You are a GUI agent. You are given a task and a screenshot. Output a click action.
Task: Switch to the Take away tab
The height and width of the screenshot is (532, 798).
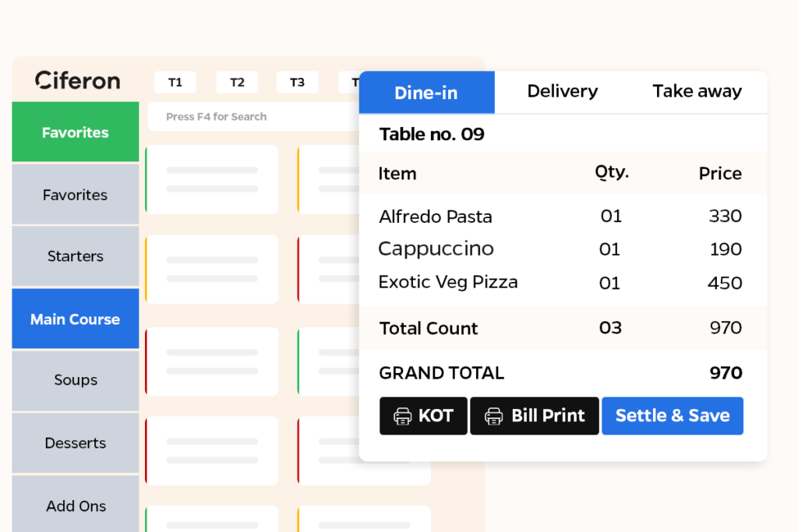pos(697,92)
